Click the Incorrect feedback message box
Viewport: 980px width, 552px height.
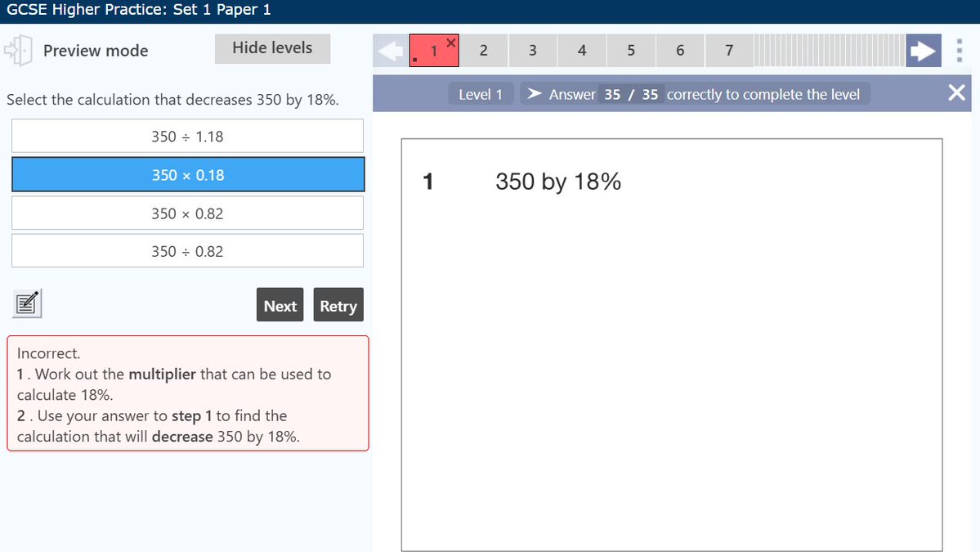click(187, 393)
